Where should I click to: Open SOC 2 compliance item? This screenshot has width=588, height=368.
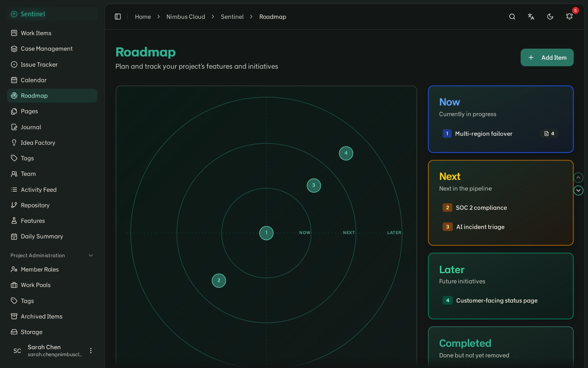[501, 207]
